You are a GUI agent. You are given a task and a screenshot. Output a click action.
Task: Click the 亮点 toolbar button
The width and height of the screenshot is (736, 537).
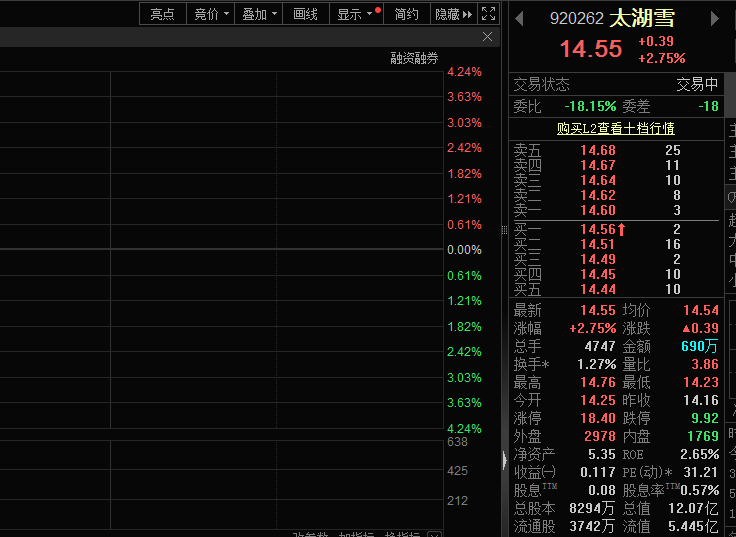pos(162,14)
